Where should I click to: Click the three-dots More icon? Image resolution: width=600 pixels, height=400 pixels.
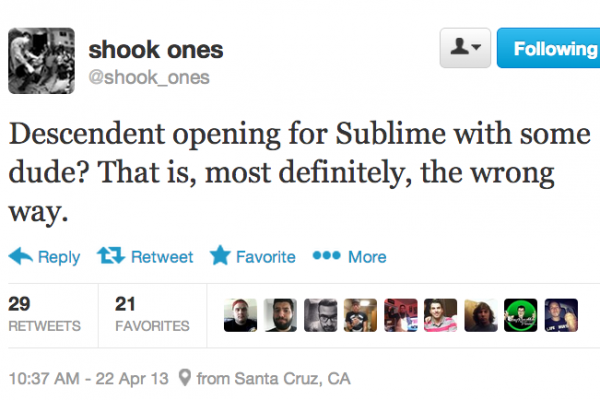point(326,257)
